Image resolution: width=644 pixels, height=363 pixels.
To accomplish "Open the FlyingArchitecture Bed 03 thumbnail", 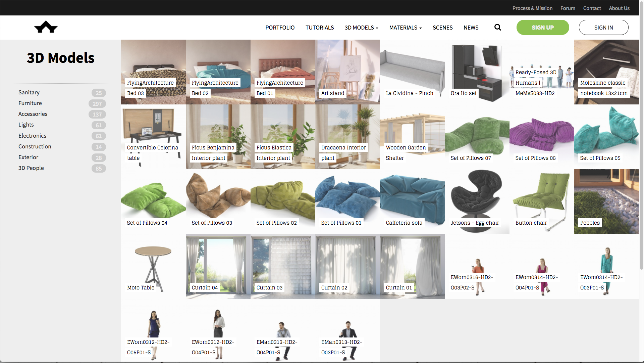I will pos(153,72).
